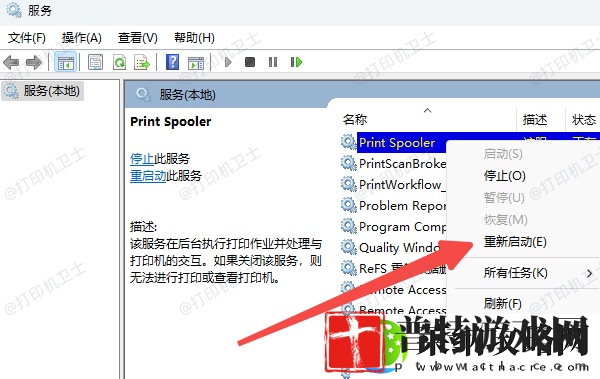Toggle the show/hide console tree icon
Screen dimensions: 600x379
tap(65, 62)
